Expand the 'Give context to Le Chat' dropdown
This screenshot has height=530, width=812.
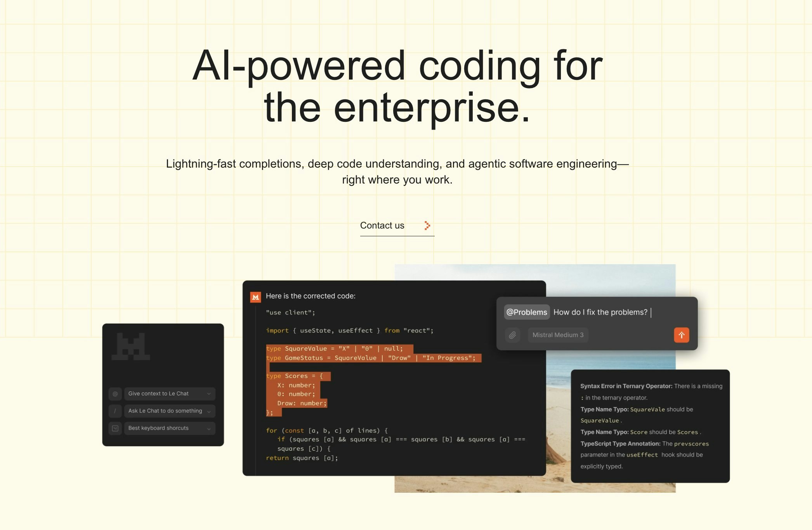(x=169, y=393)
